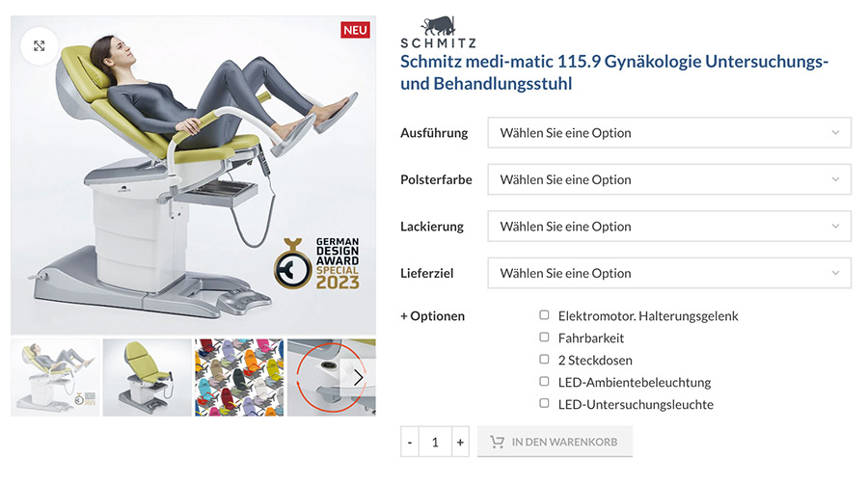868x486 pixels.
Task: Enable Elektromotor. Halterungsgelenk option
Action: click(x=544, y=315)
